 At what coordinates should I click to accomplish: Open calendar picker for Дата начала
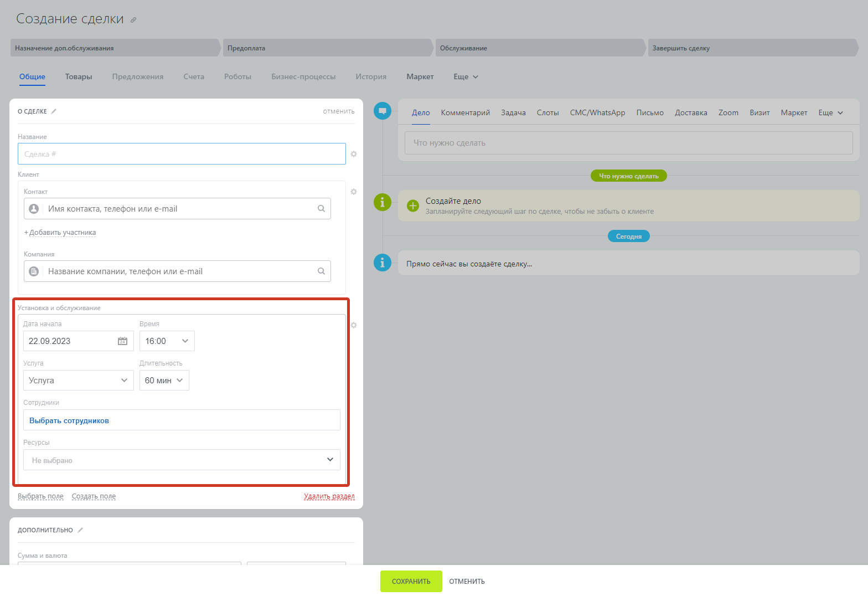click(x=123, y=341)
